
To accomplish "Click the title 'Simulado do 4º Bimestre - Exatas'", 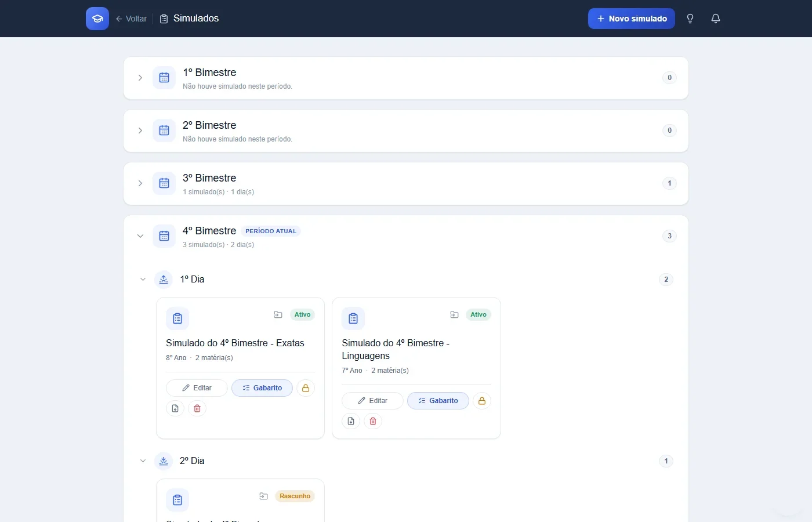I will point(235,343).
